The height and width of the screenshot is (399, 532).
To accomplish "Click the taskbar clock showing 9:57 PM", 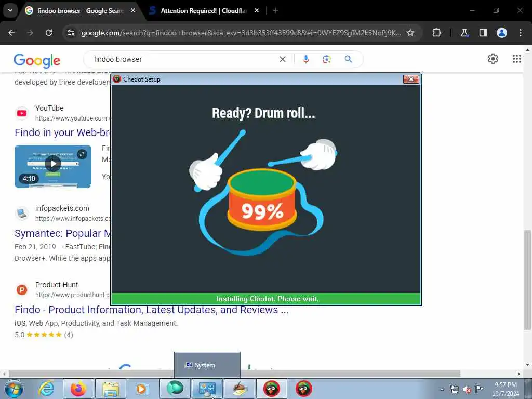I will click(x=505, y=389).
